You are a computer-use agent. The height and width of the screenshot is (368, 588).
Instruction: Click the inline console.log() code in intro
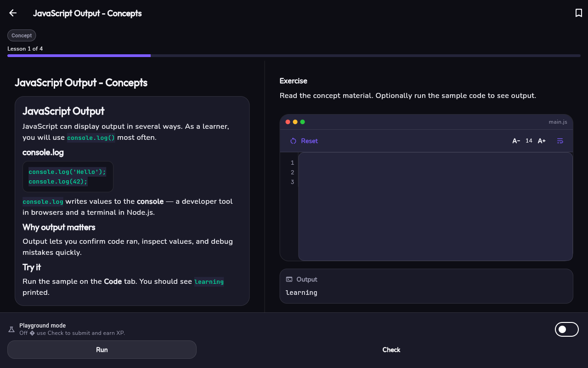pyautogui.click(x=91, y=138)
